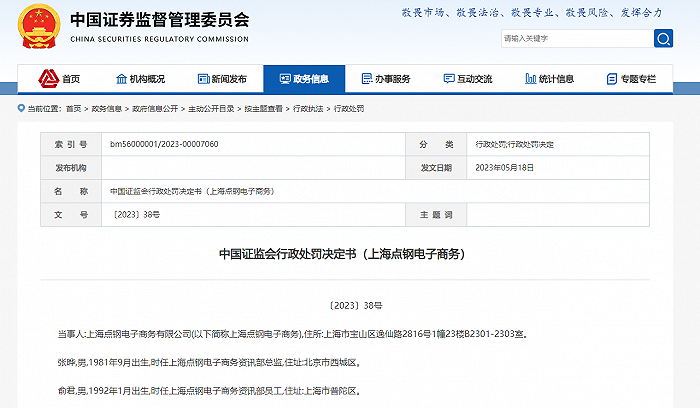Click the bar chart icon beside 统计信息

click(531, 79)
